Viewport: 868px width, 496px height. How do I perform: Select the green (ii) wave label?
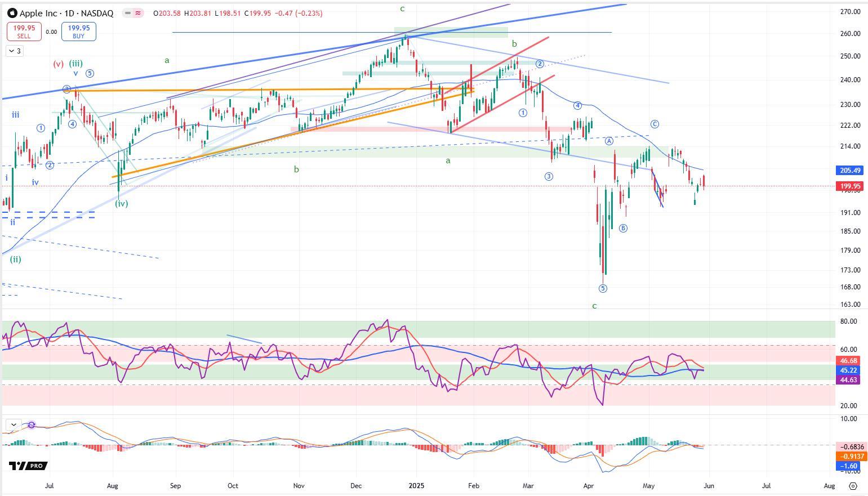coord(15,260)
